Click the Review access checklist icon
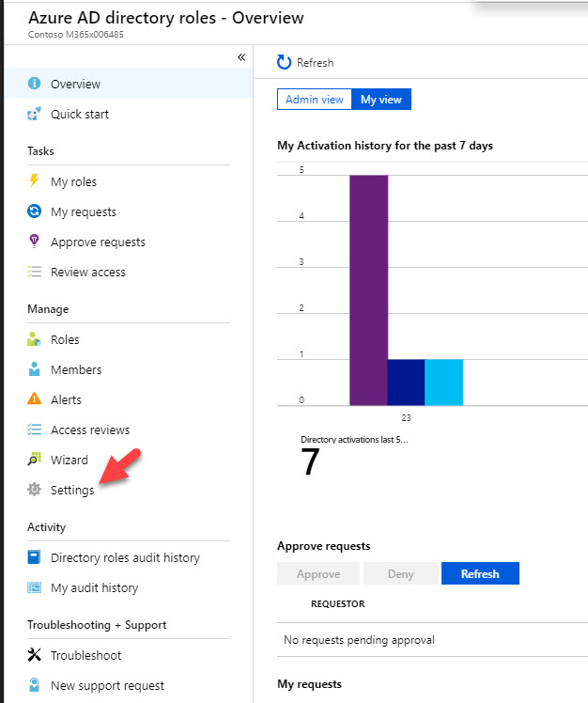Viewport: 588px width, 703px height. tap(34, 272)
